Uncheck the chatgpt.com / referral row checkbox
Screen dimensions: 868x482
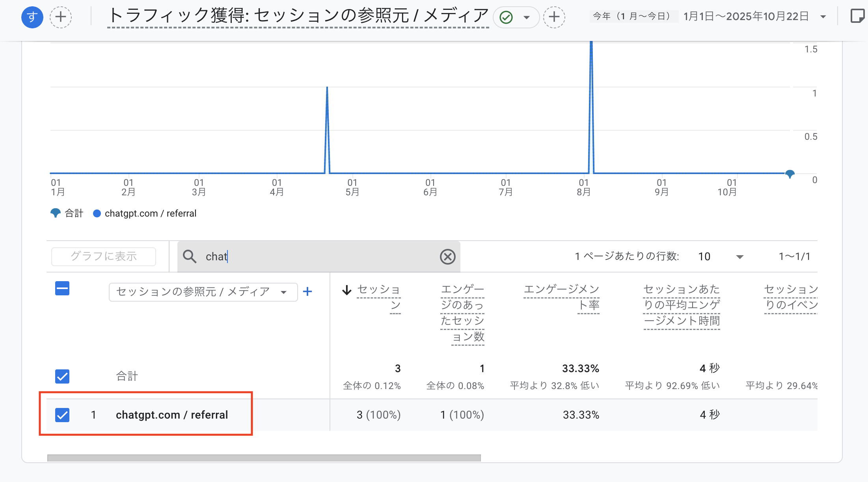tap(62, 415)
